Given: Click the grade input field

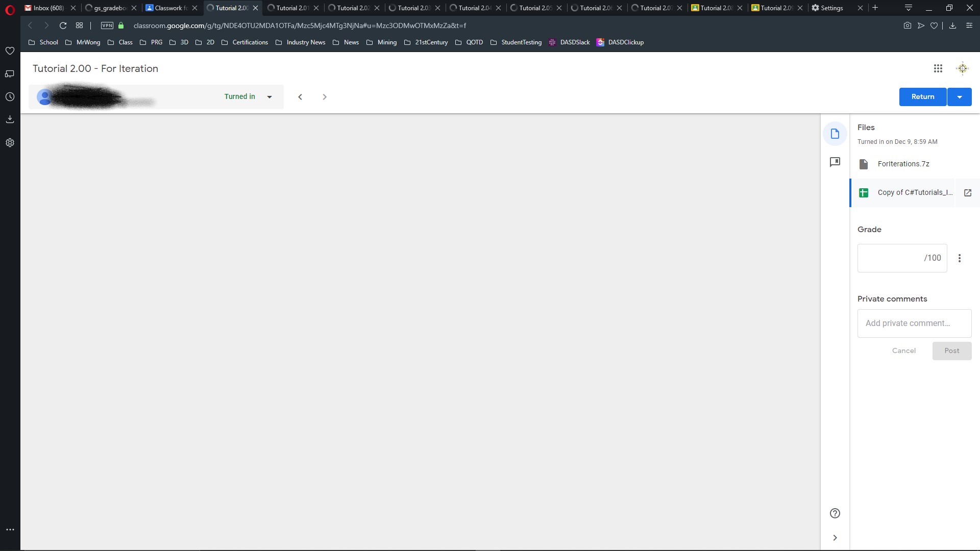Looking at the screenshot, I should pyautogui.click(x=891, y=258).
